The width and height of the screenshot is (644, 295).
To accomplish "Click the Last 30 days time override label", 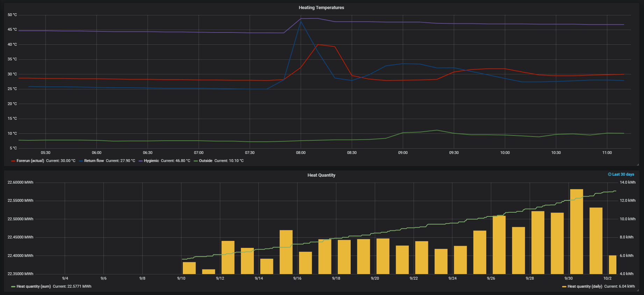I will (623, 174).
